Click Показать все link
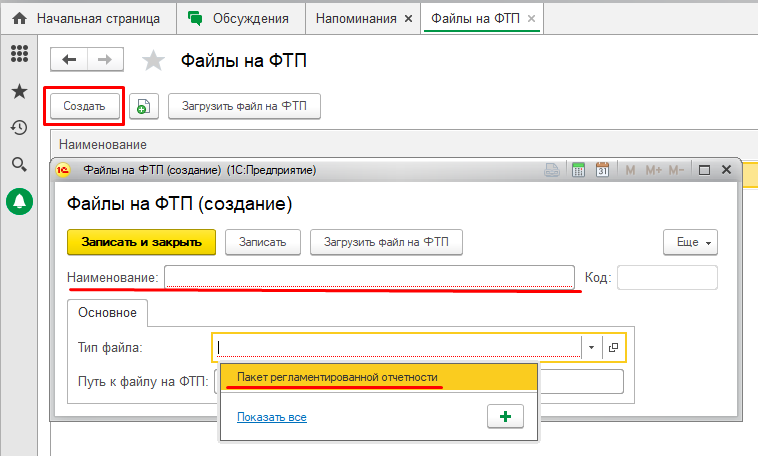 [x=271, y=417]
